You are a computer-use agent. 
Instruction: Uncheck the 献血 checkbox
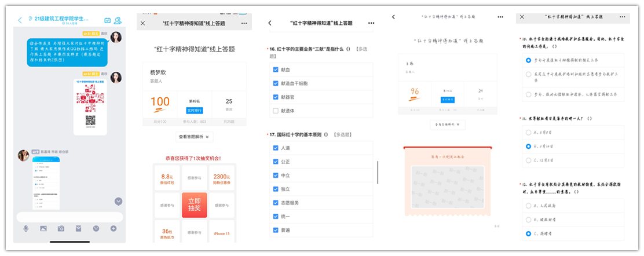coord(276,70)
